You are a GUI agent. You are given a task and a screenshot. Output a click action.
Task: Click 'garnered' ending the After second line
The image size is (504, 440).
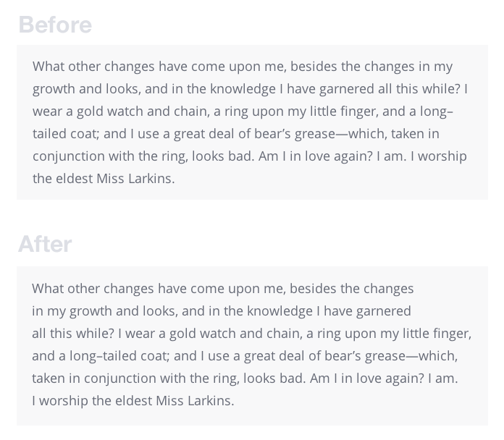click(384, 311)
